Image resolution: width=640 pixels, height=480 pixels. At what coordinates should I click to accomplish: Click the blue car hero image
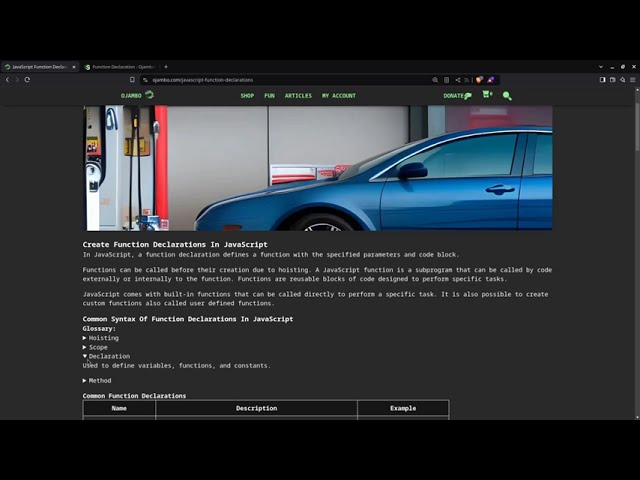tap(318, 168)
